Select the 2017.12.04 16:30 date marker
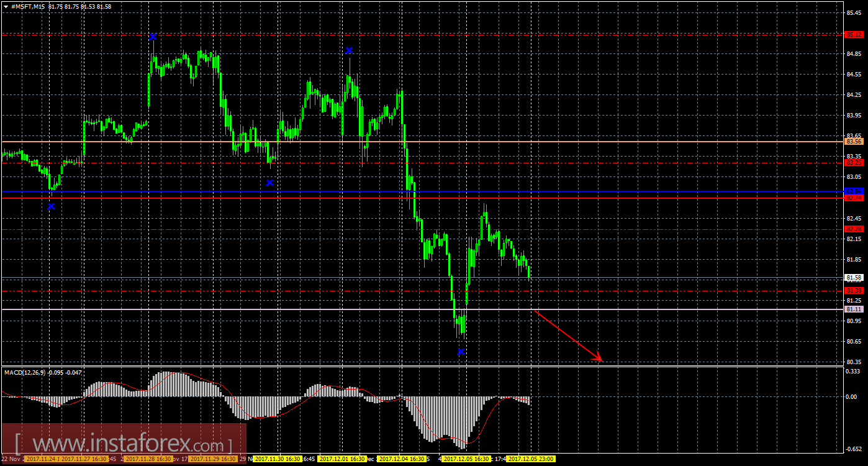This screenshot has width=868, height=466. pos(402,459)
